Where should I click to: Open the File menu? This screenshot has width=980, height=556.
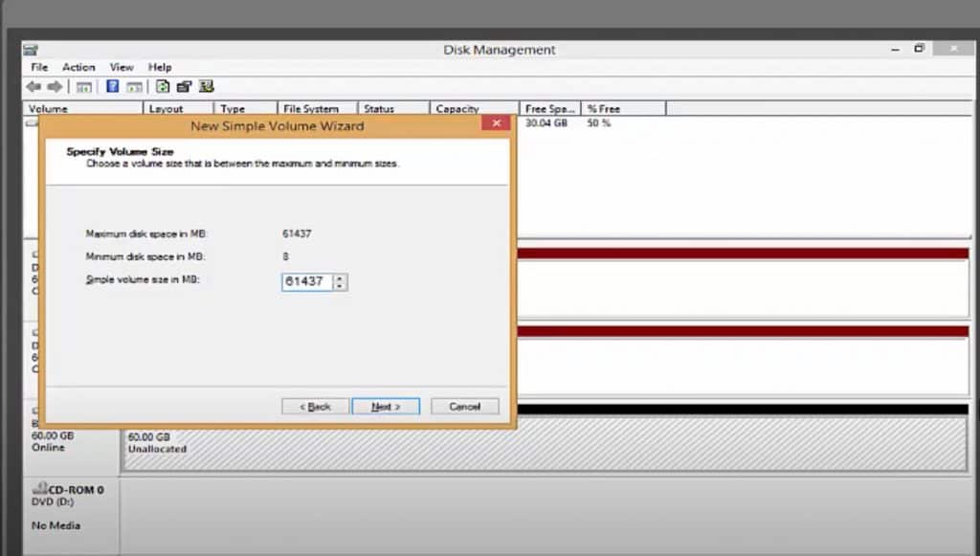click(x=39, y=68)
